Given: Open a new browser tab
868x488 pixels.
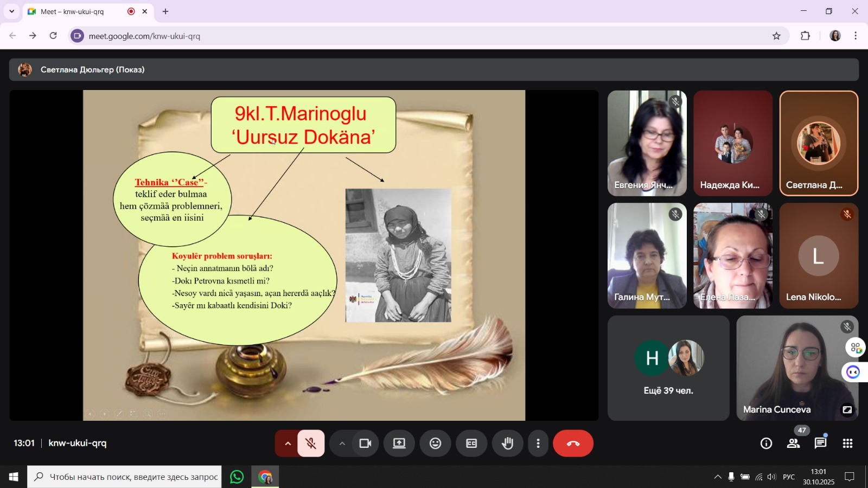Looking at the screenshot, I should 165,11.
